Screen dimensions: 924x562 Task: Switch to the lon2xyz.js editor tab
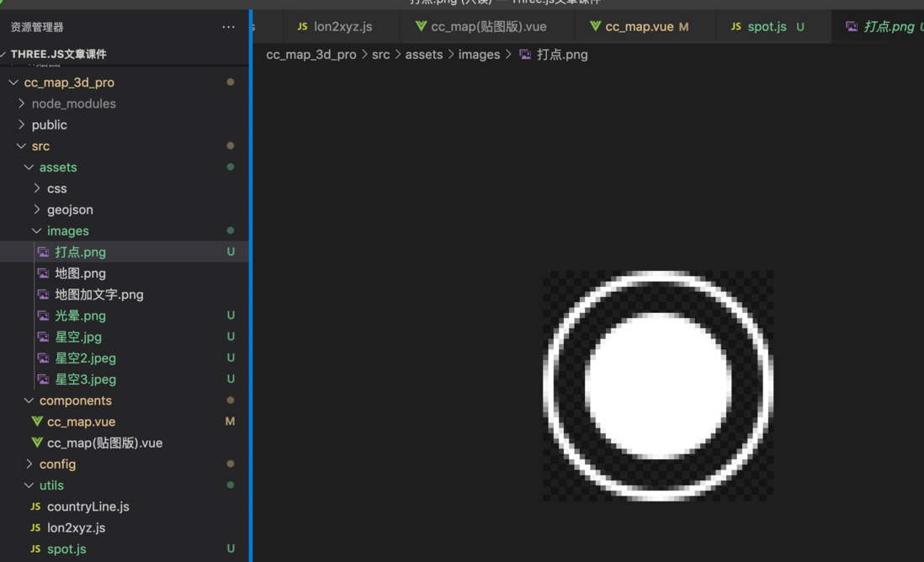tap(341, 27)
